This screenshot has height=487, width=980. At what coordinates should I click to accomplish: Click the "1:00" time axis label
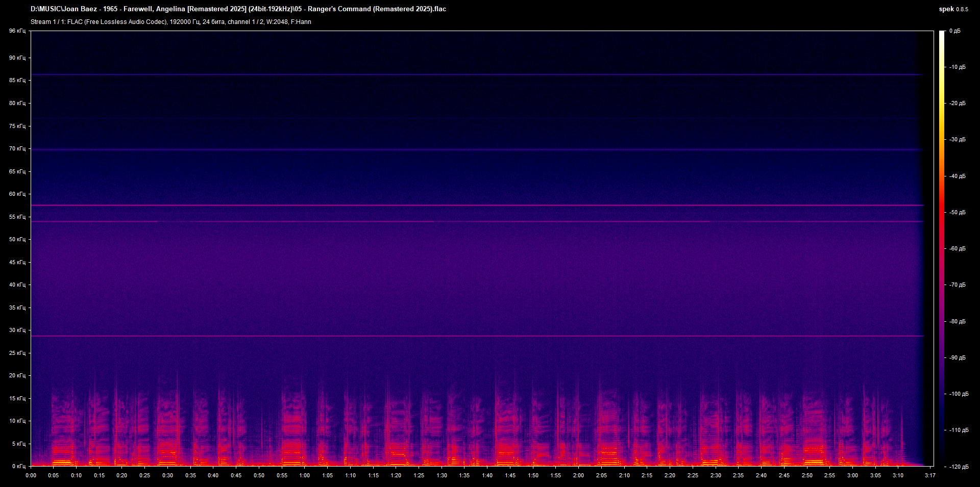[305, 476]
